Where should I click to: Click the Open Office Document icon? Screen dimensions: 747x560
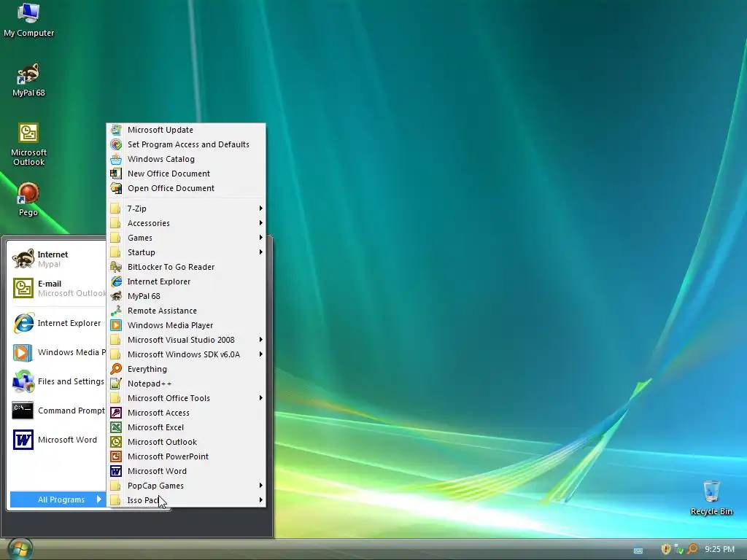click(116, 188)
